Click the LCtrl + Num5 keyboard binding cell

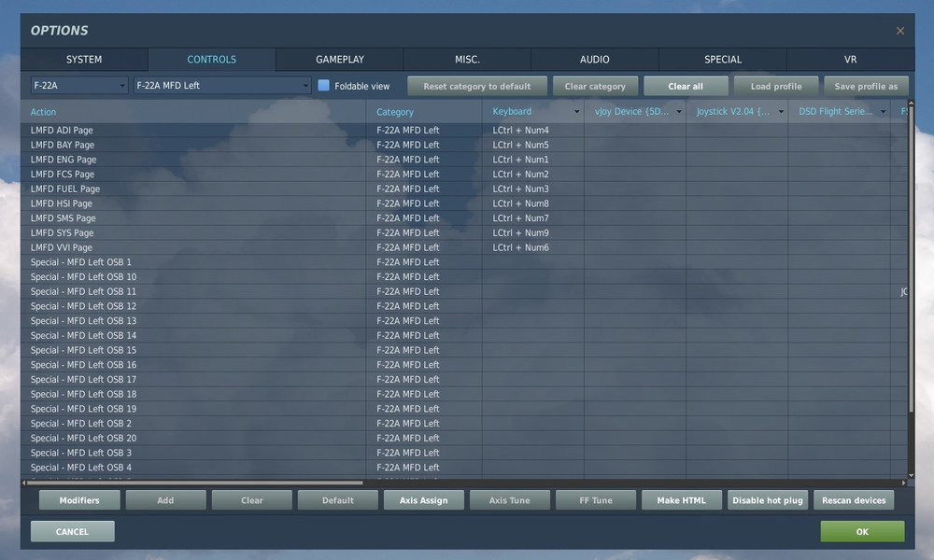(532, 145)
